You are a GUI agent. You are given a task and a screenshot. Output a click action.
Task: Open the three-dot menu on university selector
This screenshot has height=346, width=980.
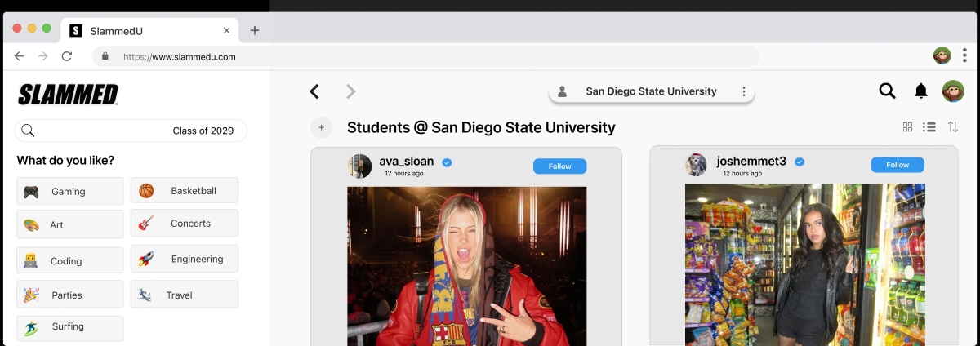pyautogui.click(x=743, y=91)
